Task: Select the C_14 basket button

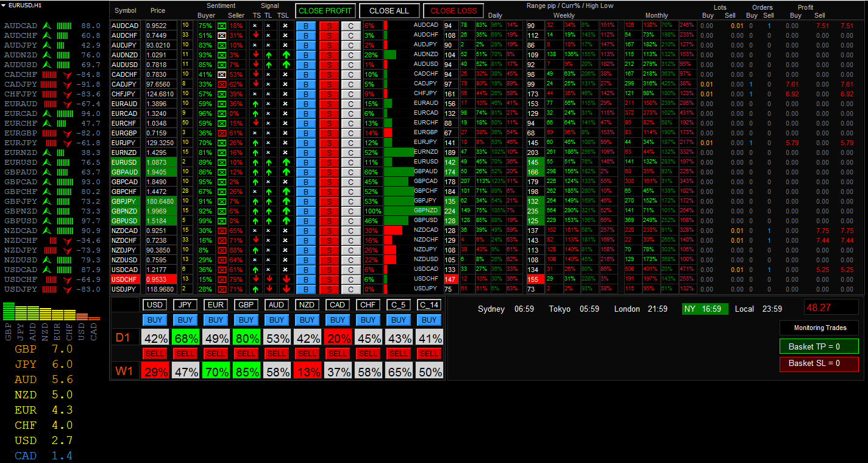Action: [429, 304]
